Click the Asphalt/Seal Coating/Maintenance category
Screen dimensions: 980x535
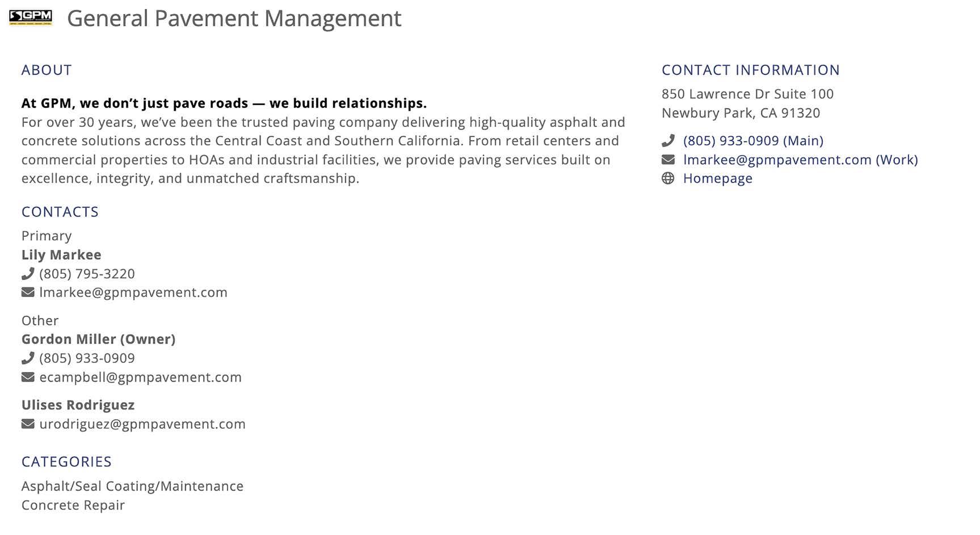132,486
